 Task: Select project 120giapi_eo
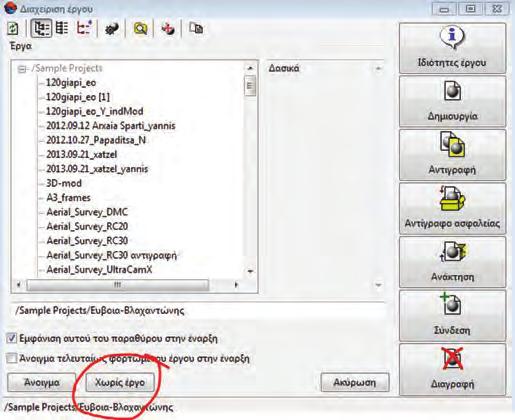71,83
